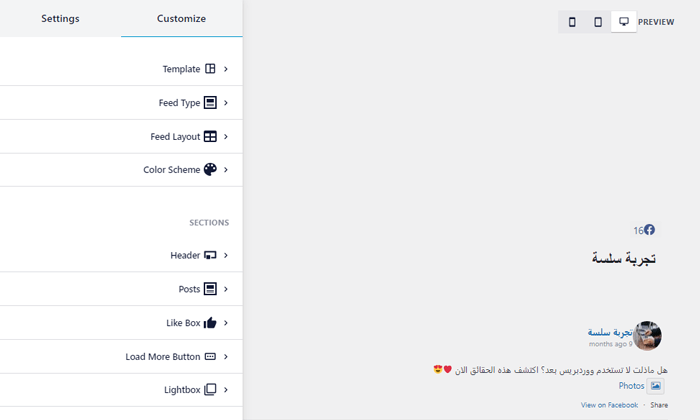Click the Color Scheme palette icon
This screenshot has width=700, height=420.
tap(210, 170)
